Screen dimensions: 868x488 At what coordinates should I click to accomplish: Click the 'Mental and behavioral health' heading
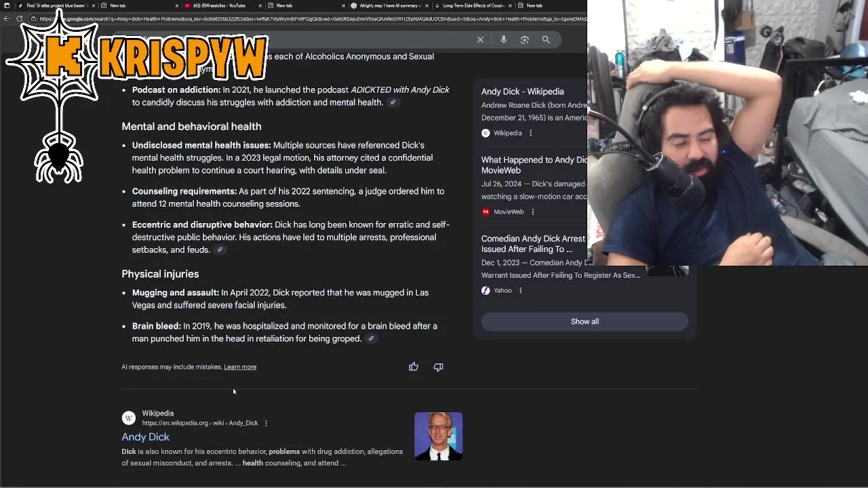[191, 127]
